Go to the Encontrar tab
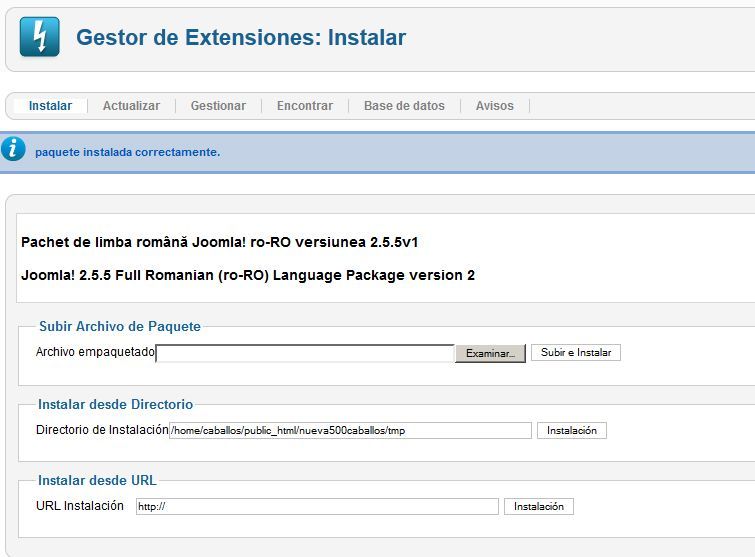This screenshot has height=557, width=755. pos(305,105)
